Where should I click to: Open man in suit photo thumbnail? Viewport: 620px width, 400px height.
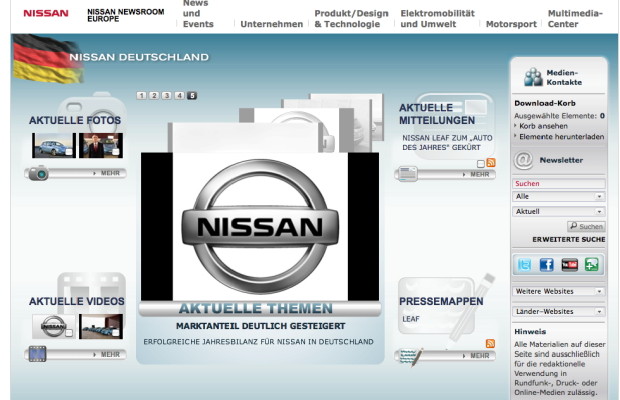[x=101, y=145]
